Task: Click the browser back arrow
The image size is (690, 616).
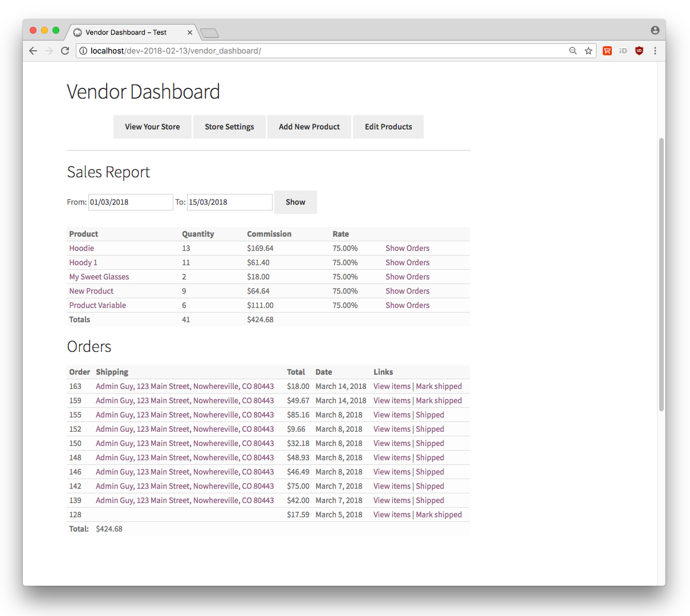Action: (33, 51)
